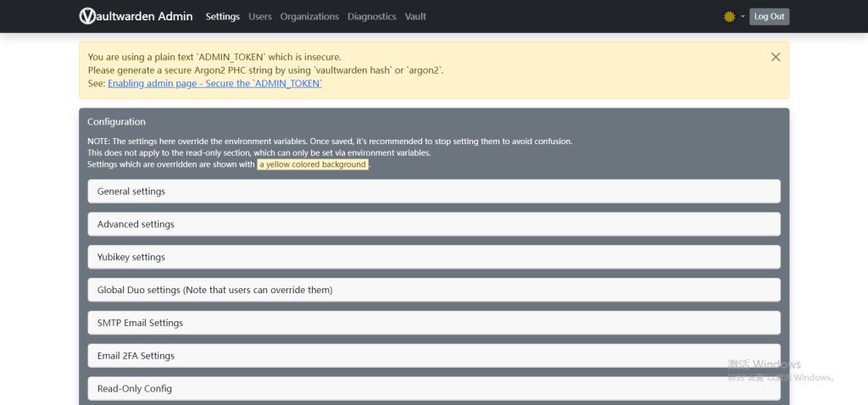Expand the Email 2FA Settings section
This screenshot has height=405, width=868.
click(x=433, y=356)
